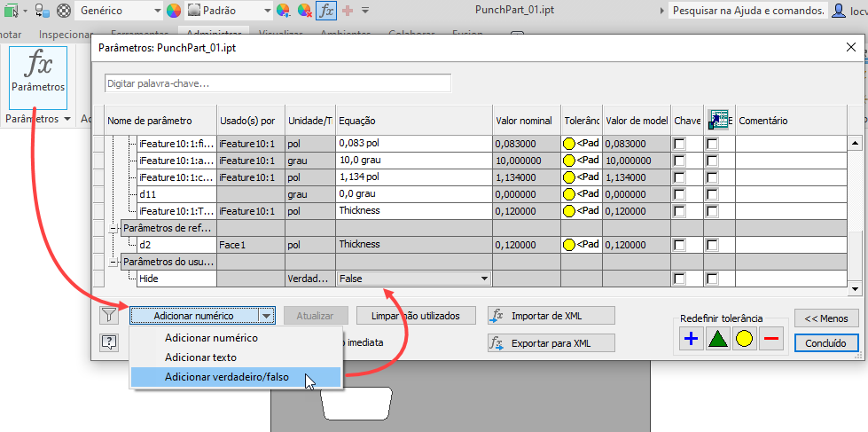Select Adicionar texto menu item

pyautogui.click(x=200, y=357)
